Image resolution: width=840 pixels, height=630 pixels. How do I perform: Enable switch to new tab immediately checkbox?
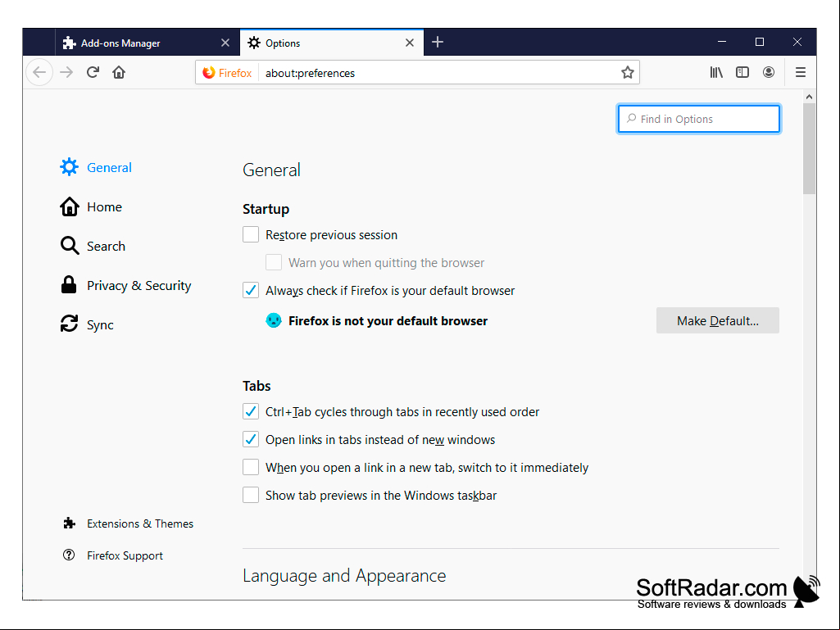[x=251, y=467]
